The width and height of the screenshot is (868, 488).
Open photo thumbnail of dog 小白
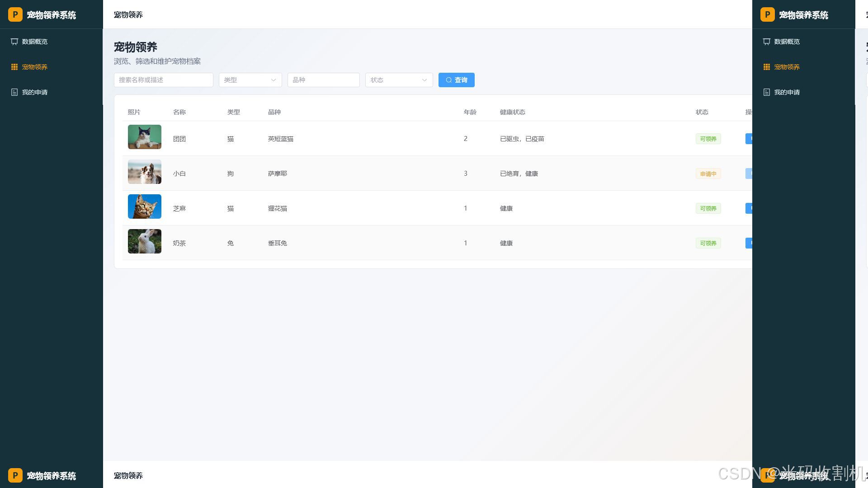tap(145, 172)
